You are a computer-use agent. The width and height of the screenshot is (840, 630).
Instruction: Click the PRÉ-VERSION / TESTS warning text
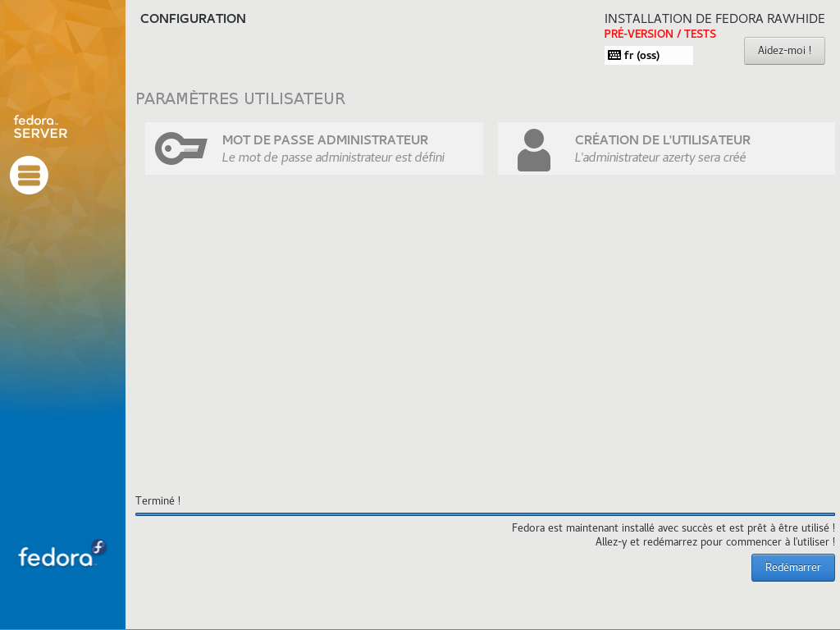tap(660, 34)
